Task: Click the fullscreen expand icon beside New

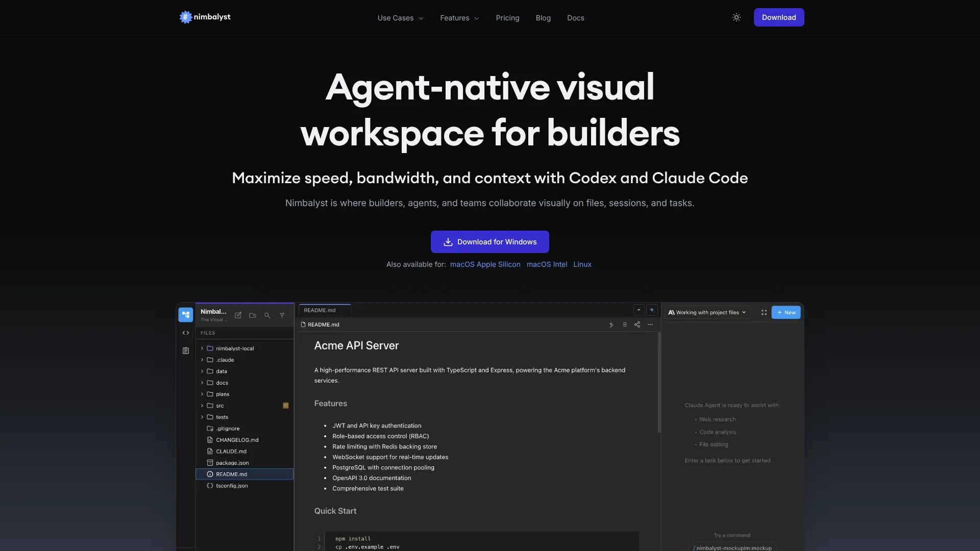Action: pyautogui.click(x=764, y=312)
